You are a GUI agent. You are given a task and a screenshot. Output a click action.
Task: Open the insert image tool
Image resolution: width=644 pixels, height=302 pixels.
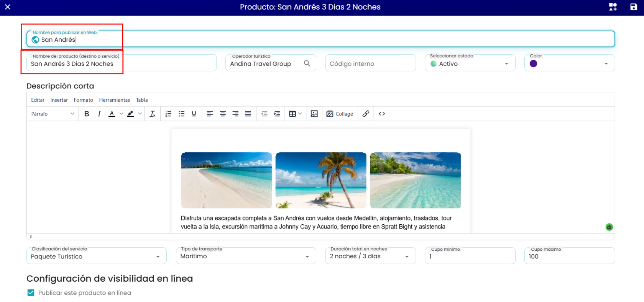click(x=314, y=114)
